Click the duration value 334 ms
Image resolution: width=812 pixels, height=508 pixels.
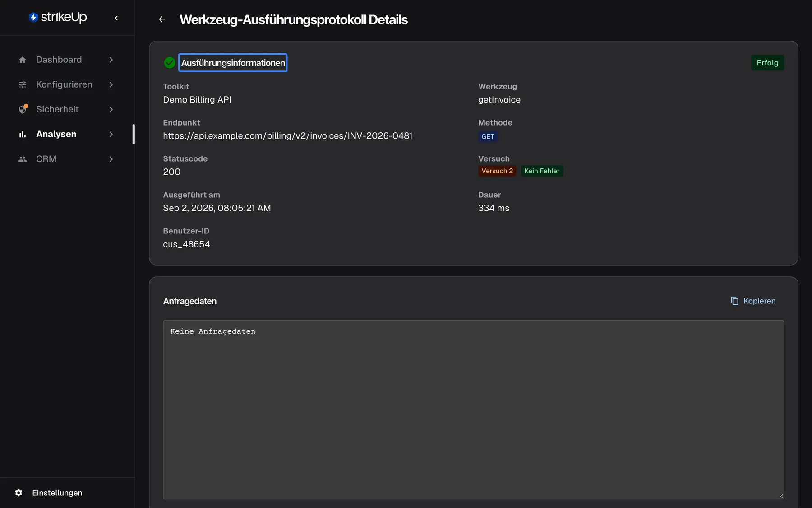pyautogui.click(x=494, y=208)
